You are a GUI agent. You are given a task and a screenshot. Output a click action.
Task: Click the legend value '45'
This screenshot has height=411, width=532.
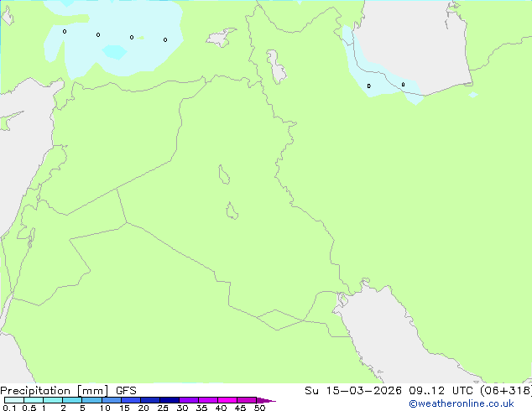(240, 408)
